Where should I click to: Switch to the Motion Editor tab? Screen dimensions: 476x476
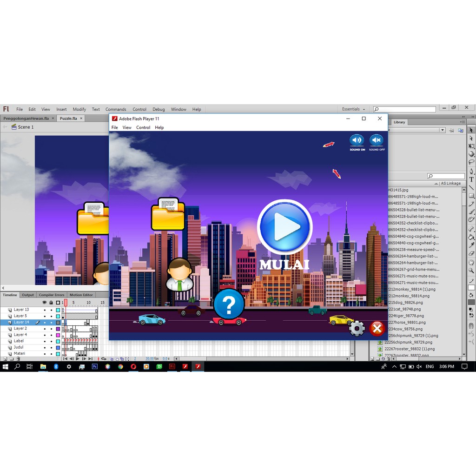coord(81,295)
